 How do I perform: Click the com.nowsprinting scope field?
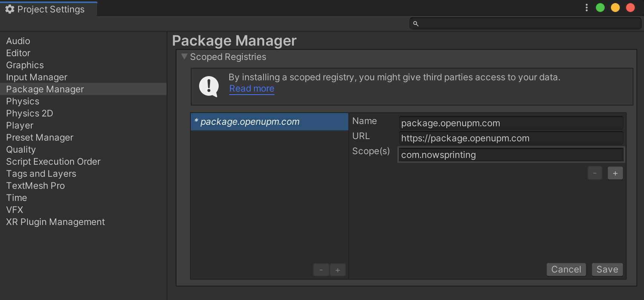point(511,155)
